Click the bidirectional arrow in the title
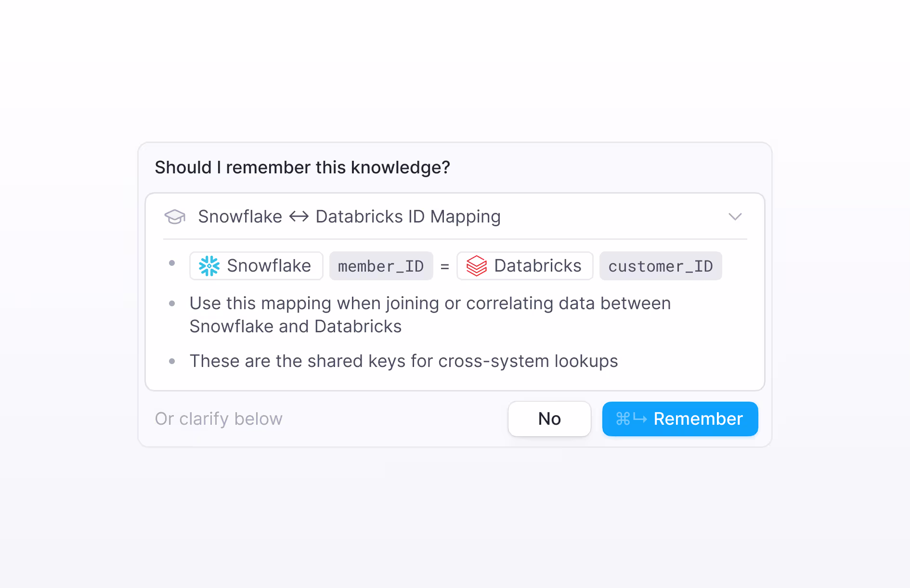The image size is (910, 588). (x=299, y=217)
